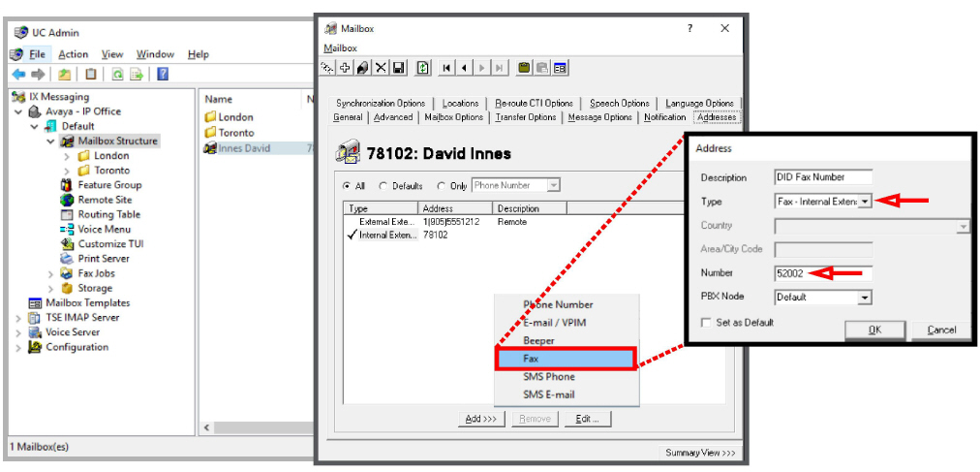Click the Mailbox menu in Mailbox window
Image resolution: width=980 pixels, height=472 pixels.
pyautogui.click(x=340, y=48)
